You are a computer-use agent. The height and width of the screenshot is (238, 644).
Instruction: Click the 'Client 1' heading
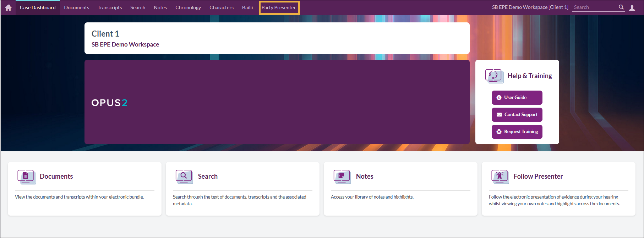coord(105,34)
